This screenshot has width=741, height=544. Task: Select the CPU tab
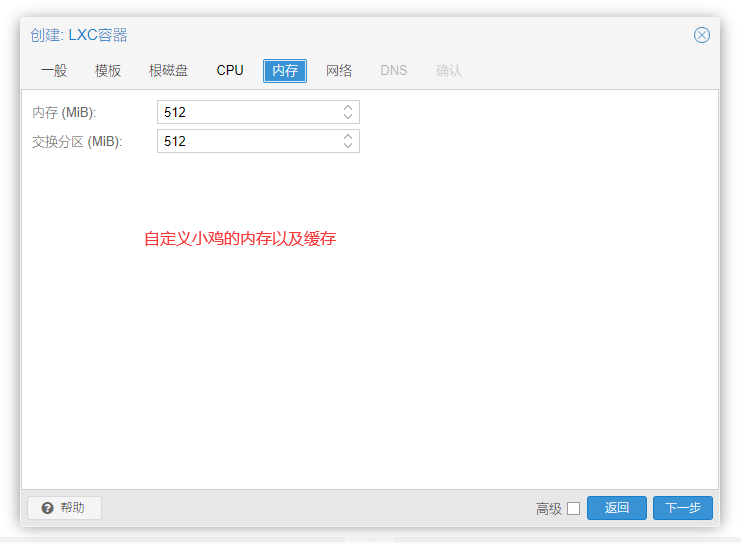(230, 71)
